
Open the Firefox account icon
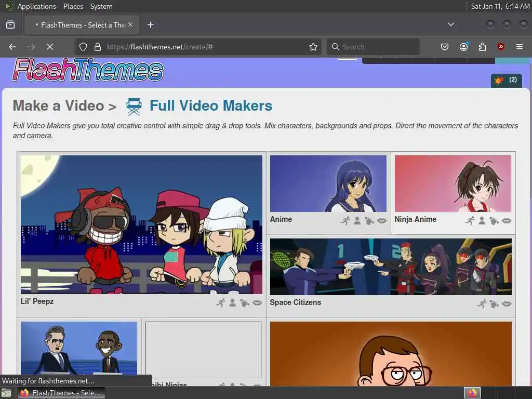click(463, 47)
